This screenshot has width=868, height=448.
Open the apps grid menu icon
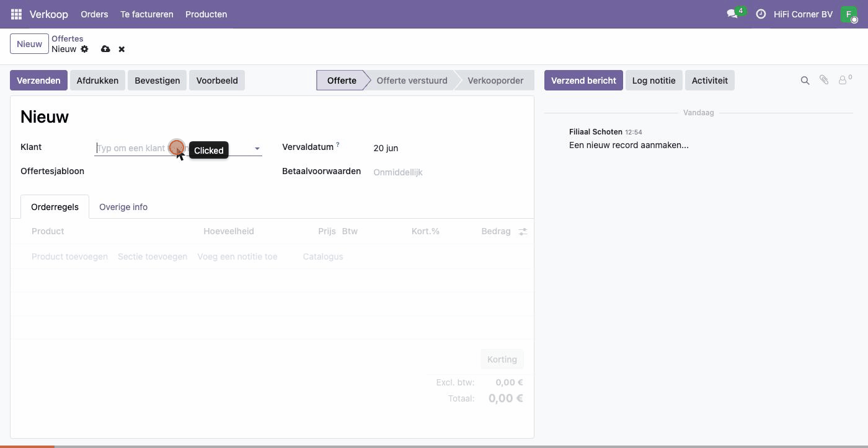[16, 14]
